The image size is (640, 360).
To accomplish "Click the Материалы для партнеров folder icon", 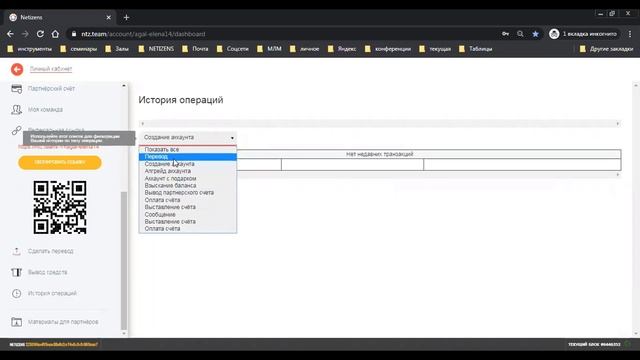I will point(16,322).
